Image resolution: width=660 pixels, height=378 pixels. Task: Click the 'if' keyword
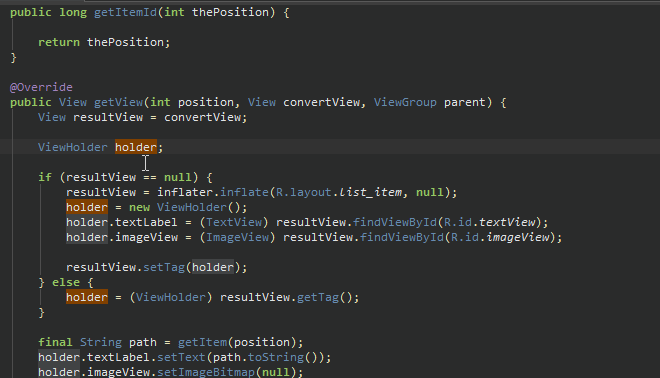(45, 177)
